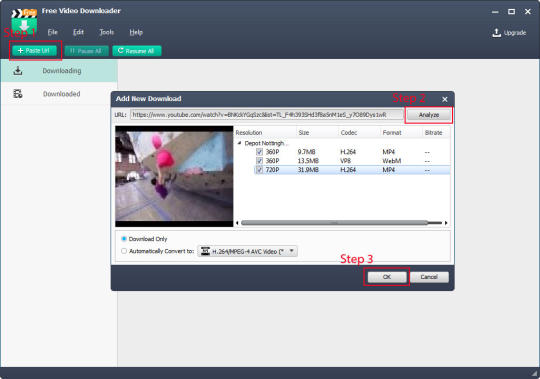
Task: Click the Upgrade upload icon
Action: point(496,33)
